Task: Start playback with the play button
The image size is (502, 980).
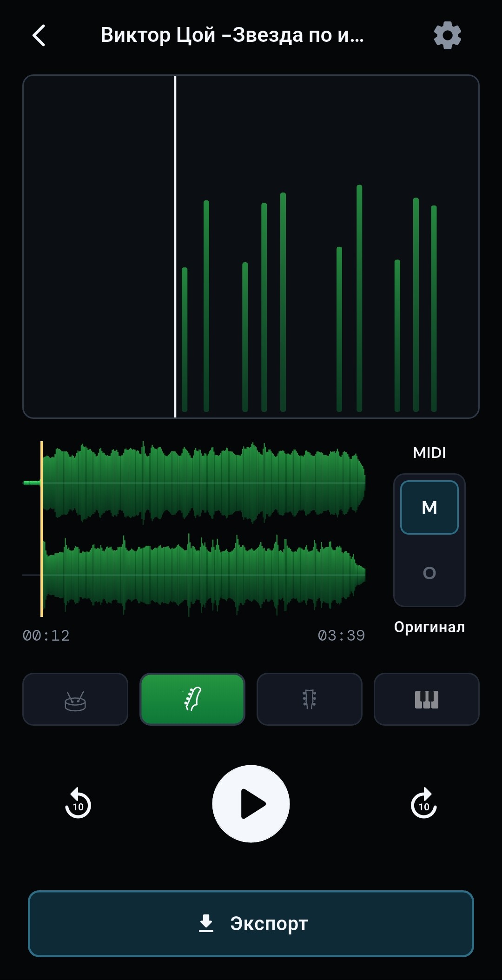Action: click(x=251, y=804)
